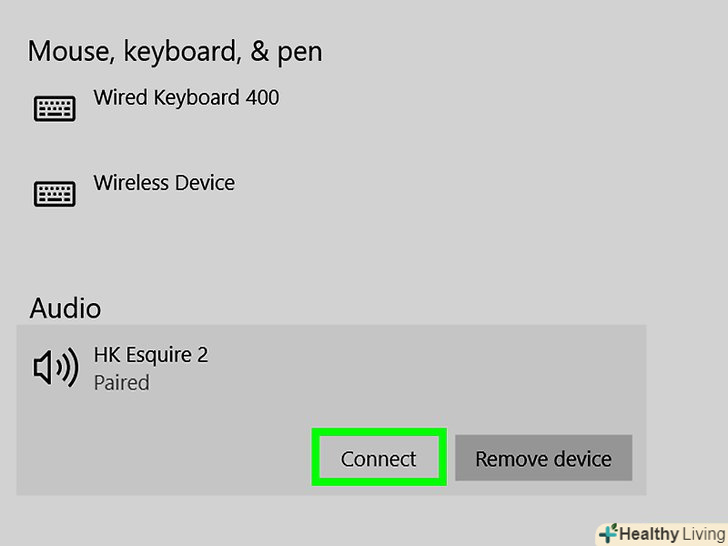Click the number 400 in keyboard name
This screenshot has height=546, width=728.
click(262, 98)
